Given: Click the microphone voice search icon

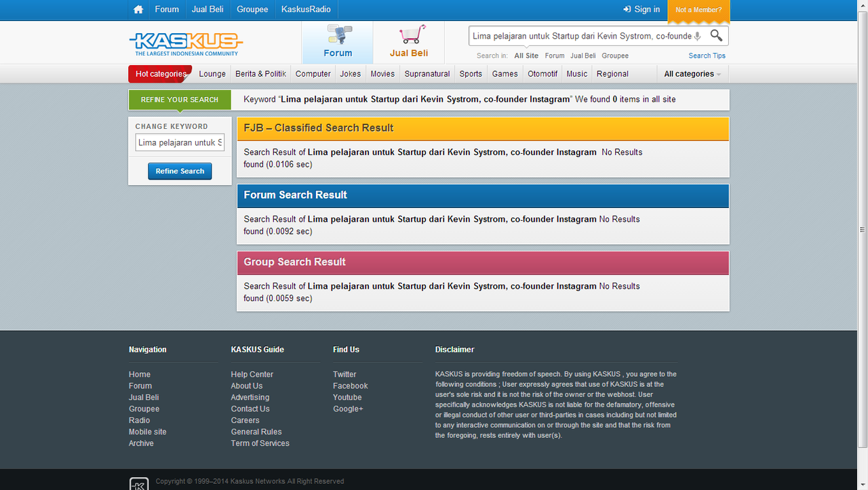Looking at the screenshot, I should click(x=698, y=36).
